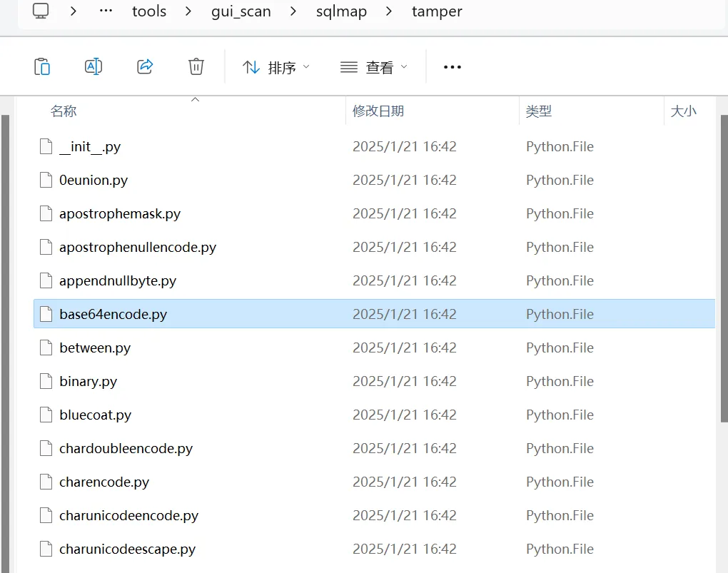This screenshot has width=728, height=573.
Task: Sort by 名称 column header
Action: (64, 111)
